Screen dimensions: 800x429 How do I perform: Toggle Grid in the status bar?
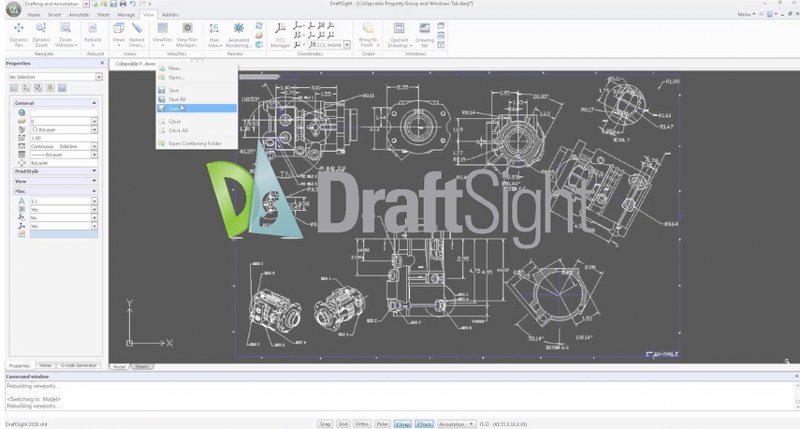point(343,424)
